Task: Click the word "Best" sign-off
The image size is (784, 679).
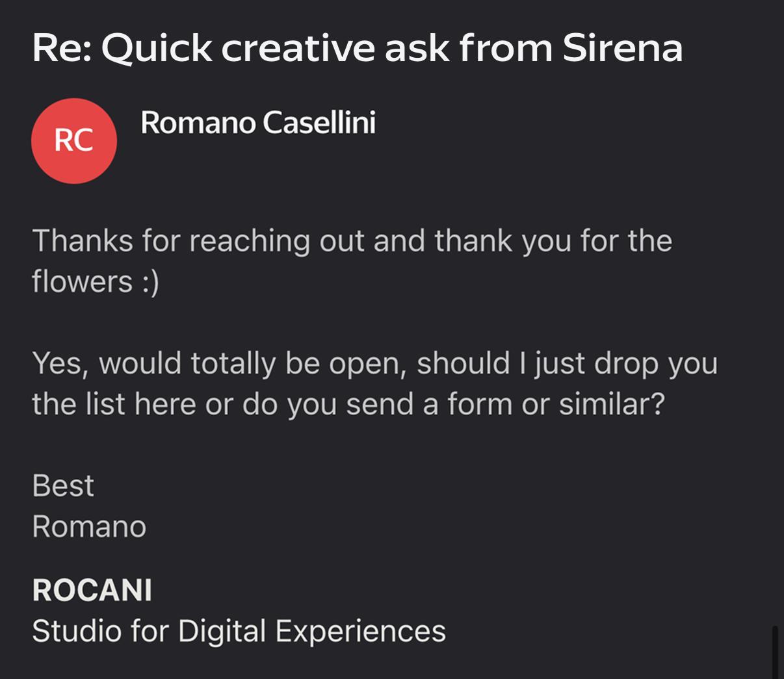Action: (x=63, y=485)
